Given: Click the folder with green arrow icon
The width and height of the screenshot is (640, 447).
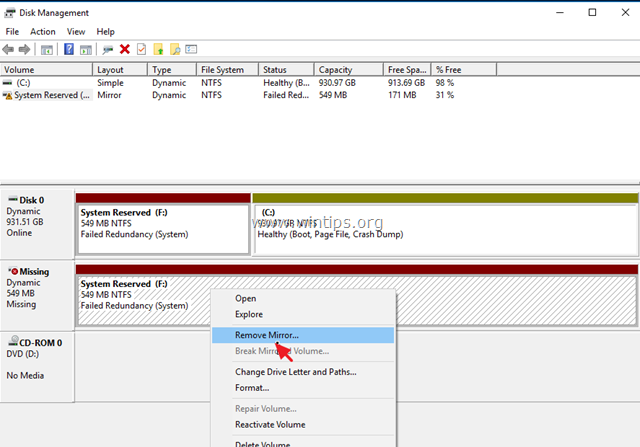Looking at the screenshot, I should (x=158, y=49).
